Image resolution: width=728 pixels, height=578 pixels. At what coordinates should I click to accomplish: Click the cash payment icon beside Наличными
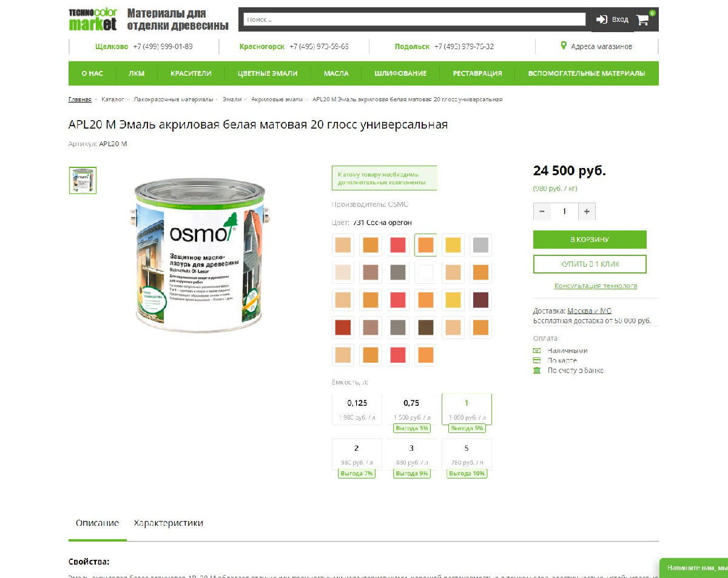(x=537, y=351)
